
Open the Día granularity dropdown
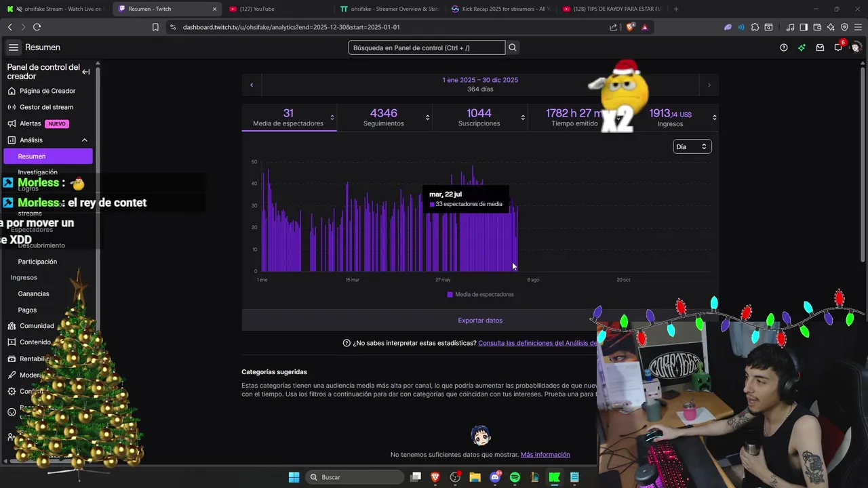point(692,146)
